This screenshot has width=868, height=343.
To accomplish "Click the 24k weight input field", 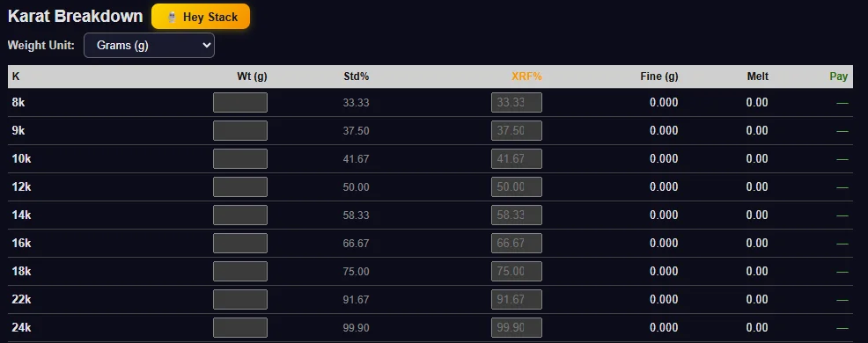I will pyautogui.click(x=240, y=327).
